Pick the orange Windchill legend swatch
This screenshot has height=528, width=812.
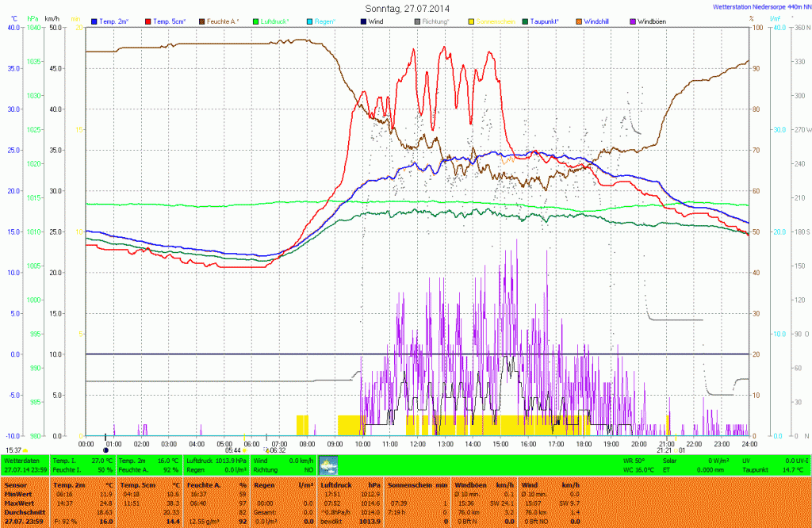click(x=580, y=21)
